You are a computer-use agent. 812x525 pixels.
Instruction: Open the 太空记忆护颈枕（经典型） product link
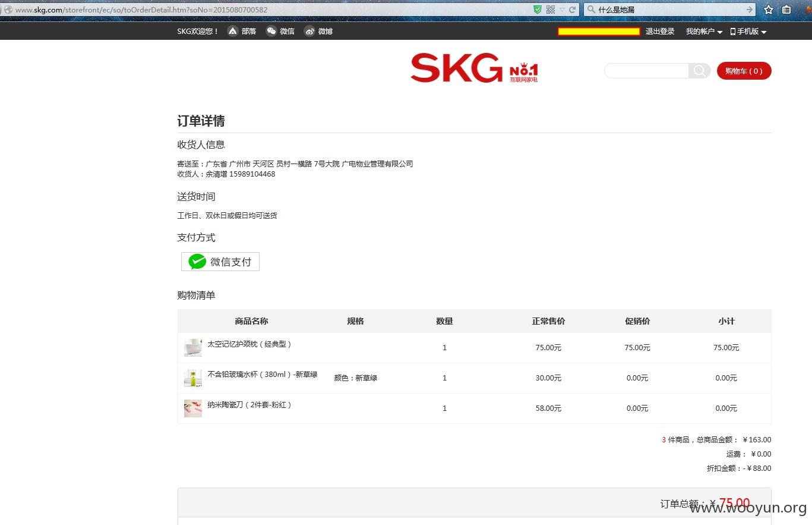point(249,344)
